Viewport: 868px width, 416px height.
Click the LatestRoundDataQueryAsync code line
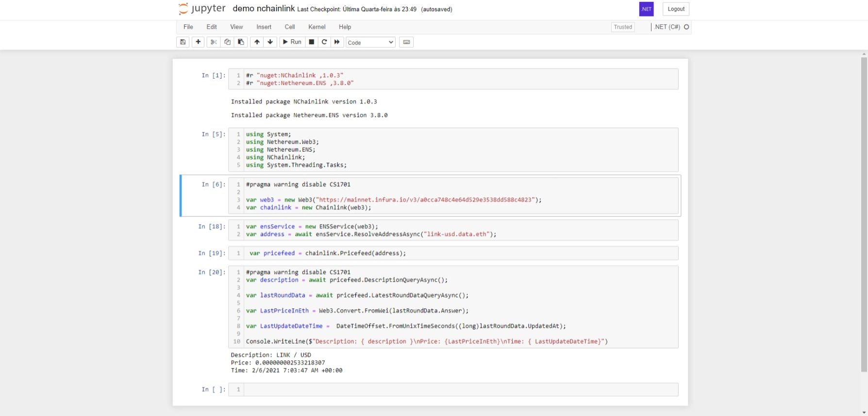click(357, 296)
